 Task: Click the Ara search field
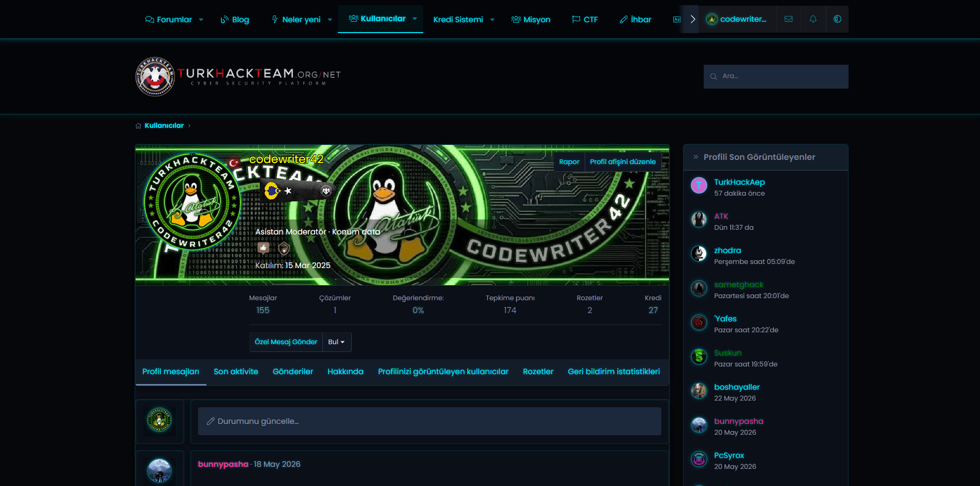(776, 77)
